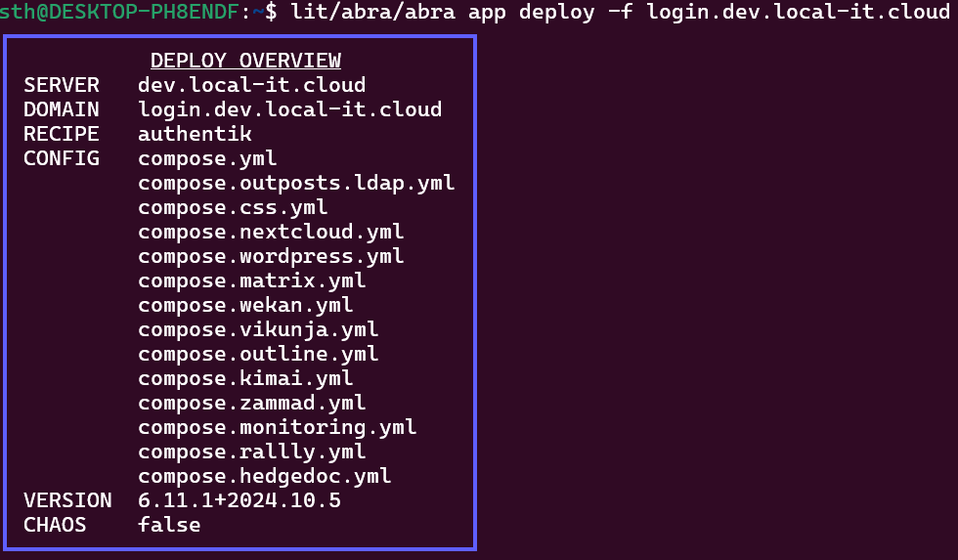The image size is (958, 560).
Task: Select the SERVER label
Action: coord(61,85)
